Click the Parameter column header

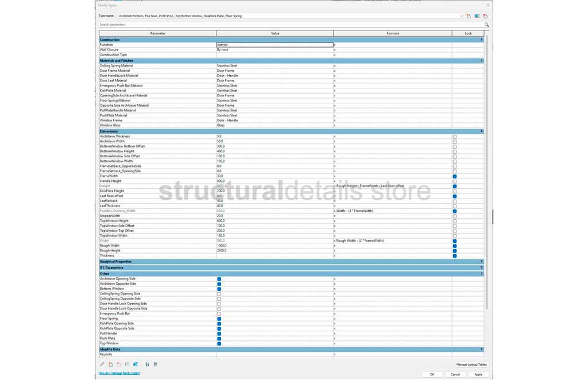click(158, 33)
